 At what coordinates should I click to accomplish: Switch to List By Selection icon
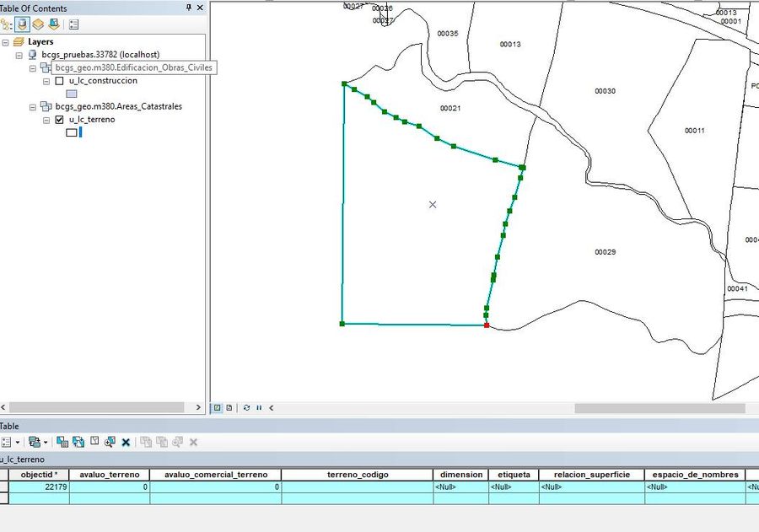54,24
